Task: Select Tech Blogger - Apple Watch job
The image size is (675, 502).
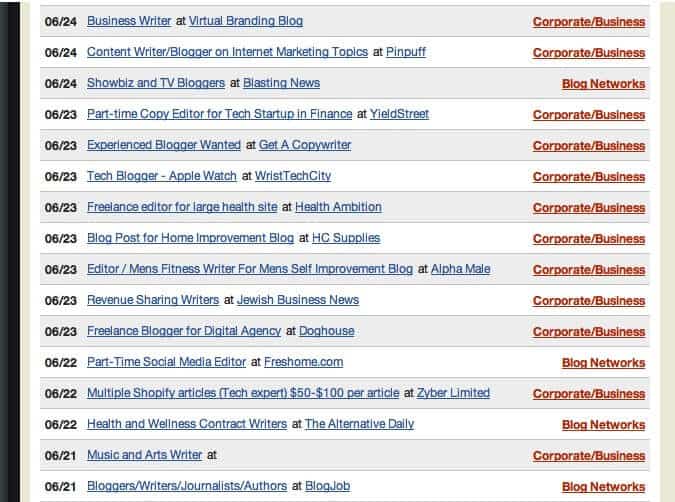Action: (x=162, y=176)
